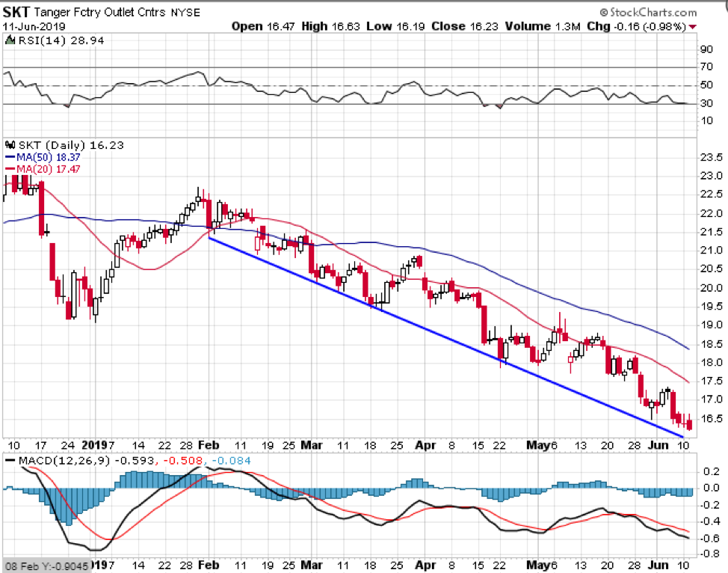Click the red MA(20) legend dash
This screenshot has height=573, width=728.
tap(10, 169)
